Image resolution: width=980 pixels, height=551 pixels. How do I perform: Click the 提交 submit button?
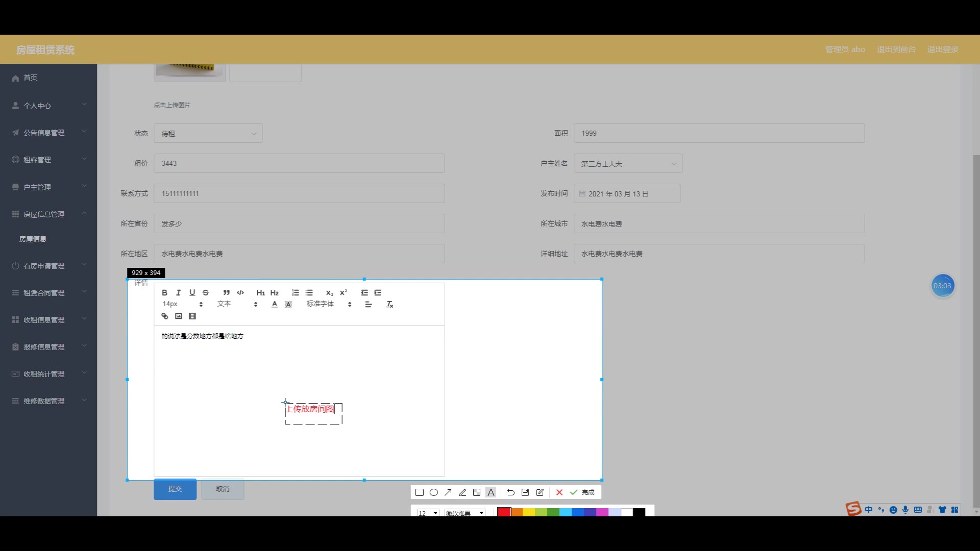(x=175, y=489)
